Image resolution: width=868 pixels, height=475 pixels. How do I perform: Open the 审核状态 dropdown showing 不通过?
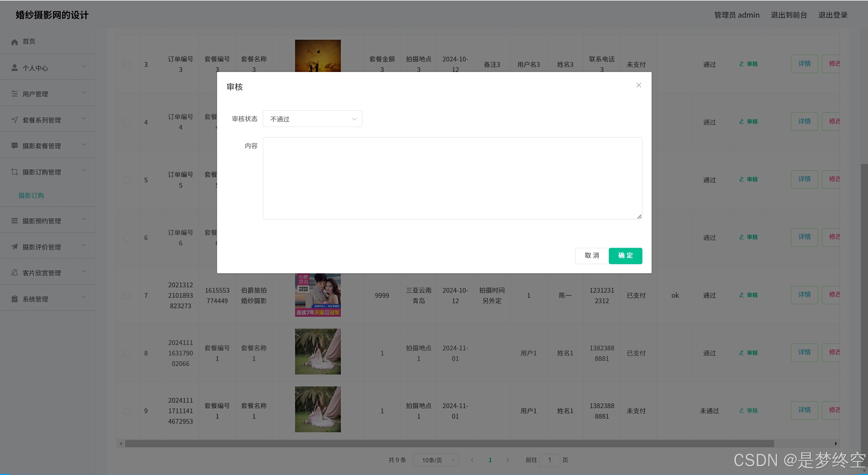point(312,119)
